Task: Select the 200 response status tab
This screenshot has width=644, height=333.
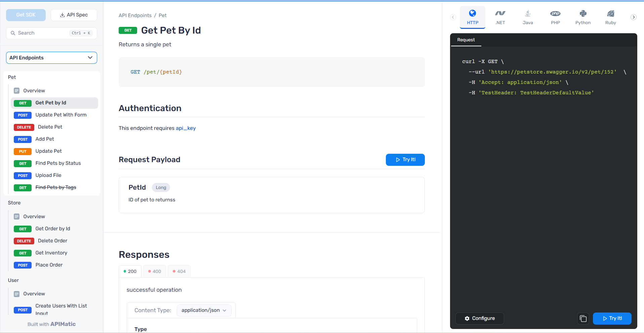Action: coord(130,271)
